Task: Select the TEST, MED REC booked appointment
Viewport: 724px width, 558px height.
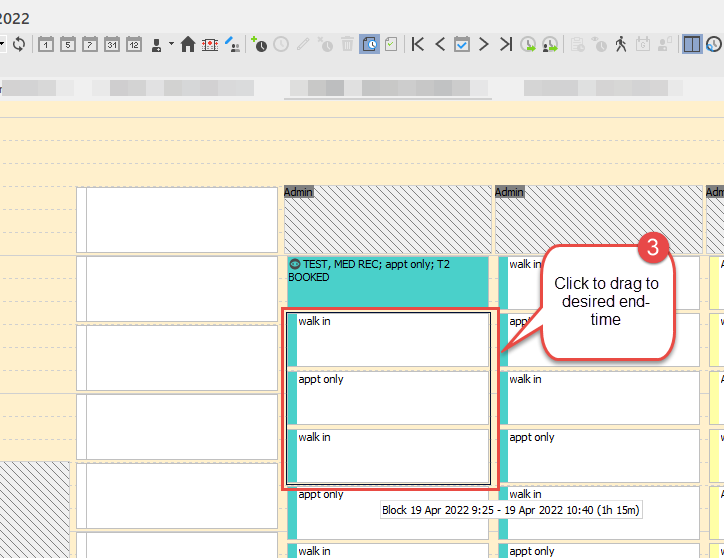Action: click(387, 281)
